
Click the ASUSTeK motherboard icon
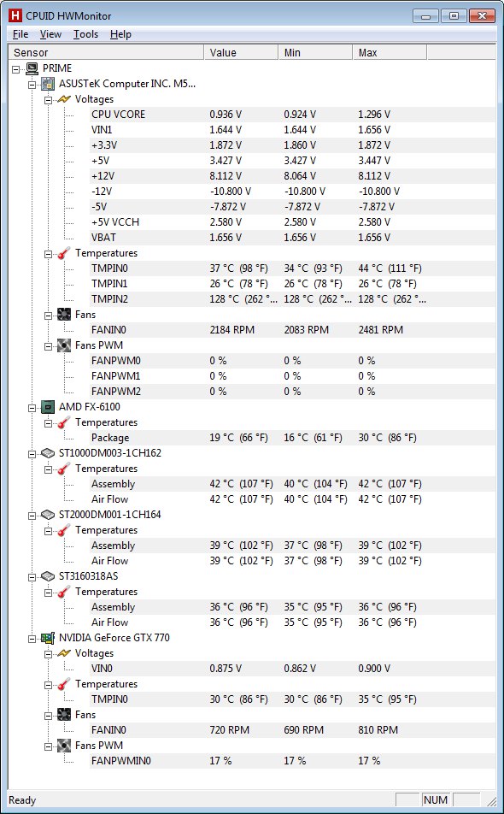point(48,83)
